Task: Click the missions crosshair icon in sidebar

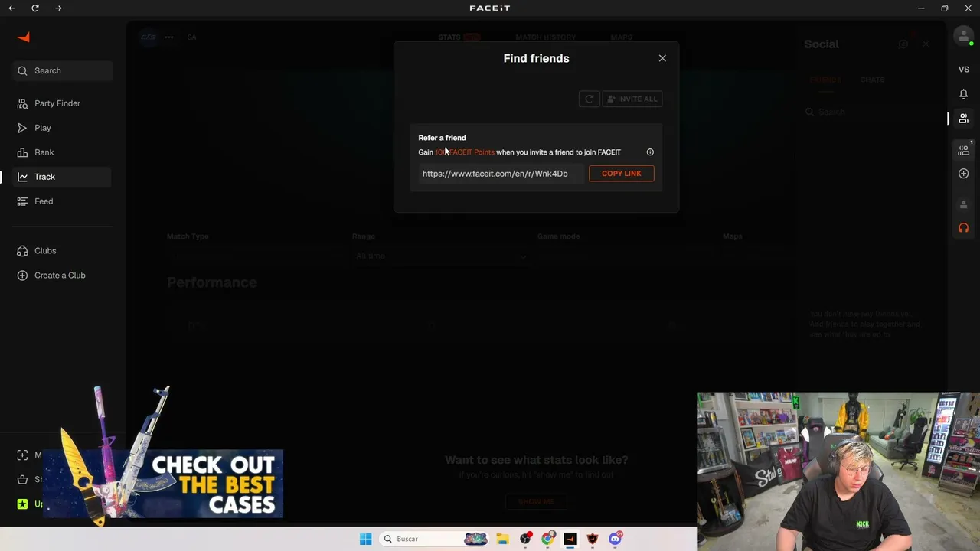Action: click(x=22, y=455)
